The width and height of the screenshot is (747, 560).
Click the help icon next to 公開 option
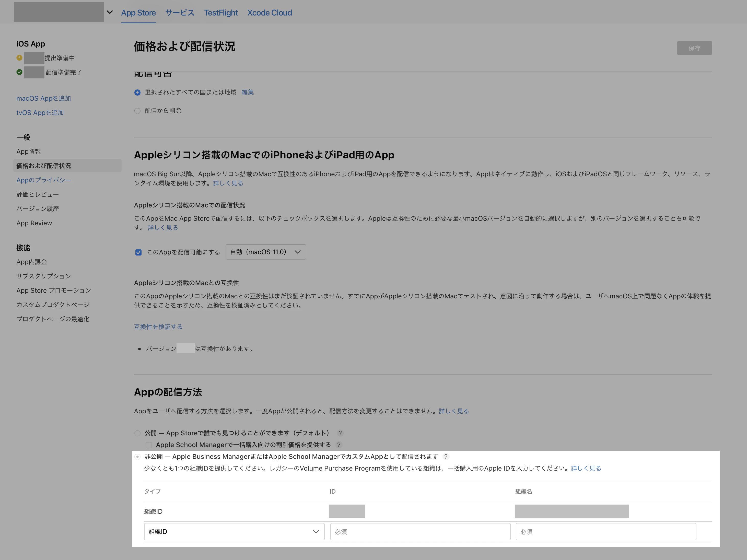340,433
